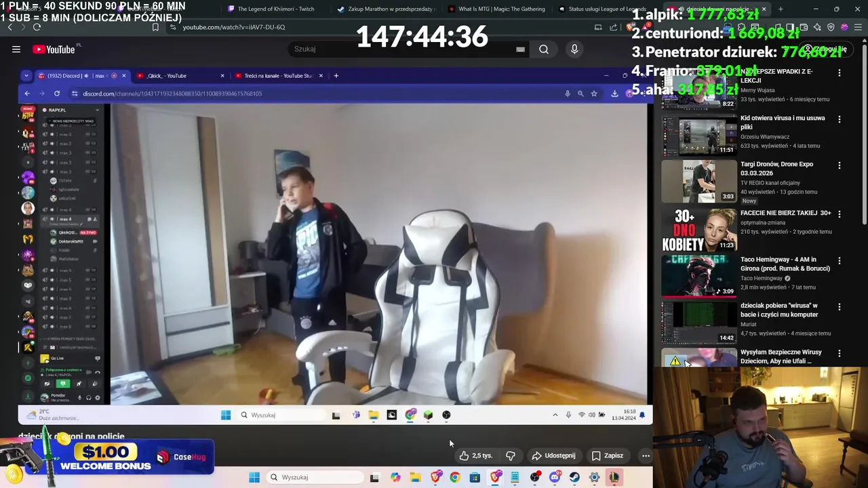The image size is (868, 488).
Task: Open Start on the in-video Windows taskbar
Action: pyautogui.click(x=226, y=415)
